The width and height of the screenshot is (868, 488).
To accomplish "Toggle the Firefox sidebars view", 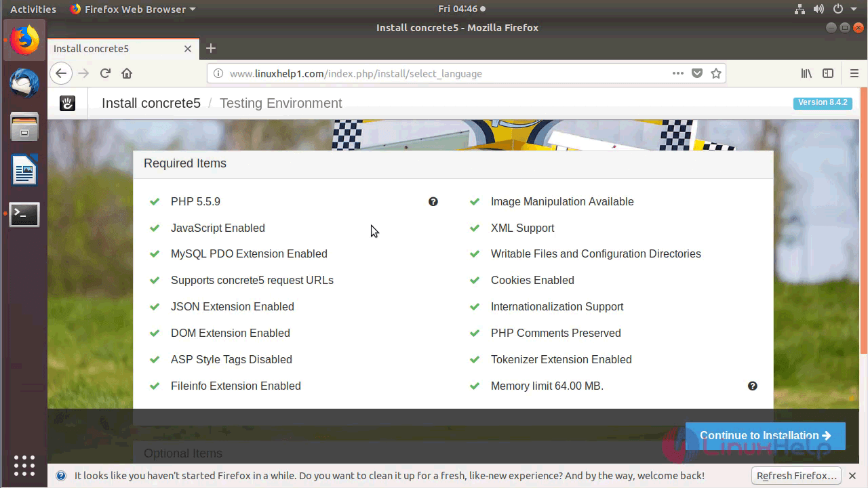I will (x=828, y=73).
